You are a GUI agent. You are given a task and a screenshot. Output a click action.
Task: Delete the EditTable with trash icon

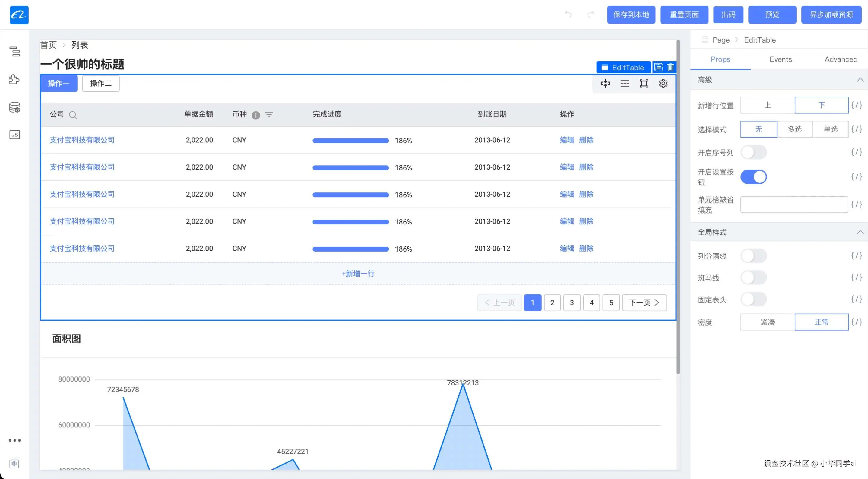(x=670, y=68)
